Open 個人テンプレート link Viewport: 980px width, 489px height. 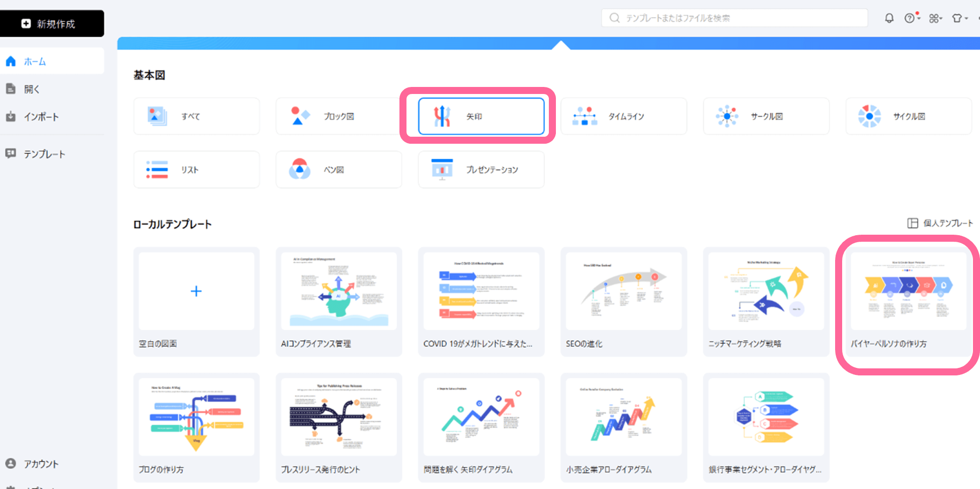click(x=940, y=223)
